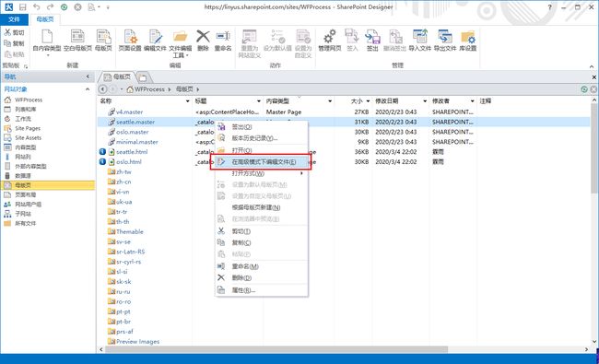This screenshot has height=364, width=599.
Task: Click the back arrow in breadcrumb bar
Action: point(102,89)
